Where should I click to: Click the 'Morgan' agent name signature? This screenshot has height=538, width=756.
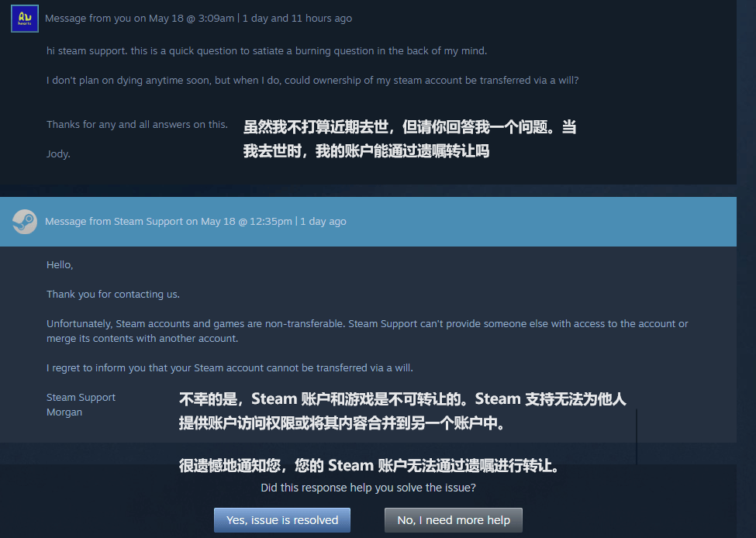(x=64, y=412)
